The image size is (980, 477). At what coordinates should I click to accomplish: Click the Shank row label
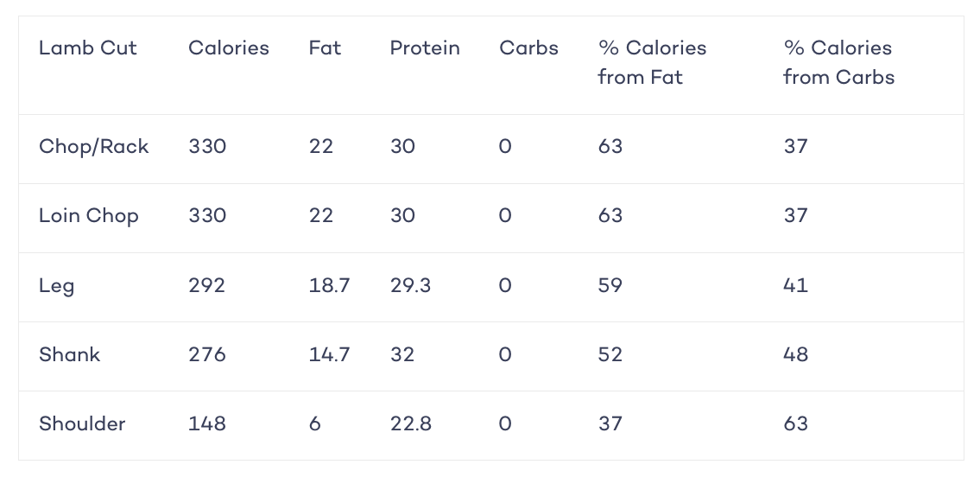[x=69, y=354]
